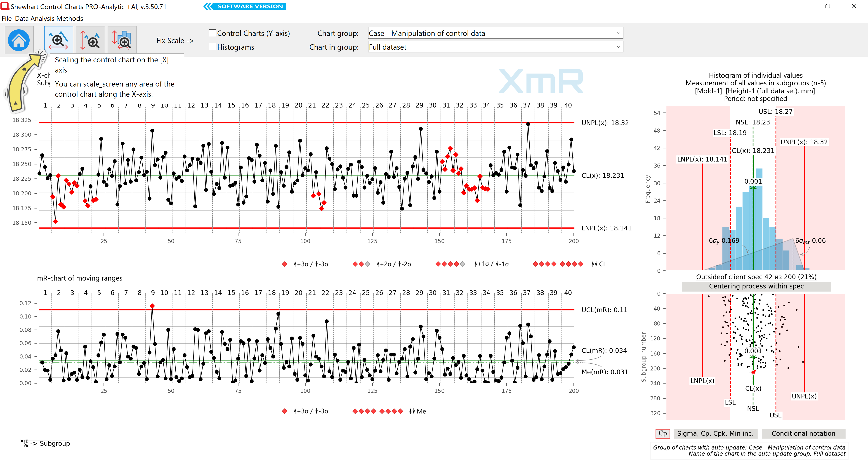
Task: Click the SOFTWARE VERSION arrows badge
Action: point(245,6)
